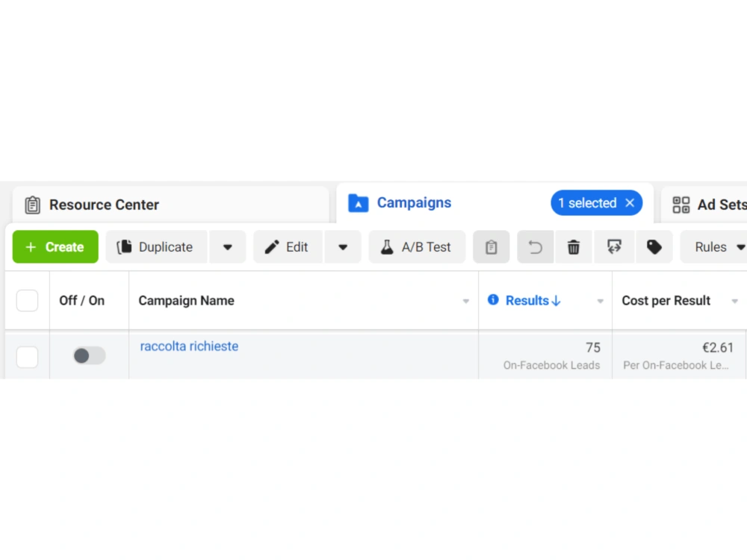Open the Campaign Name column dropdown arrow

(466, 301)
